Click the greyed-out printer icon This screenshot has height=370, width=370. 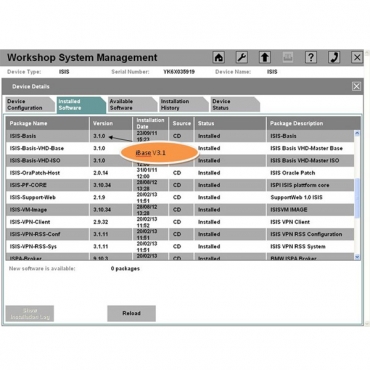[288, 57]
